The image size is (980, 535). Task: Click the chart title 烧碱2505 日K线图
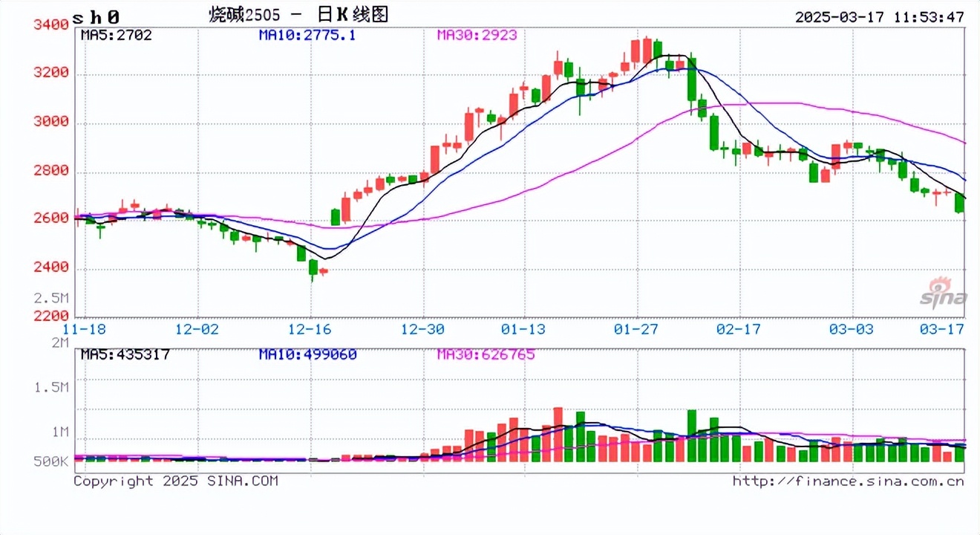(x=298, y=15)
